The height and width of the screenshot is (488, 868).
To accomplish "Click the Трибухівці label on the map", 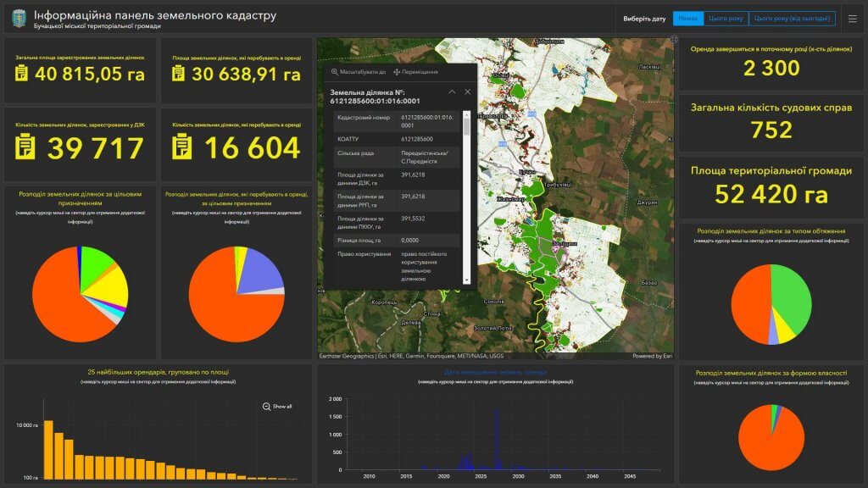I will tap(558, 185).
